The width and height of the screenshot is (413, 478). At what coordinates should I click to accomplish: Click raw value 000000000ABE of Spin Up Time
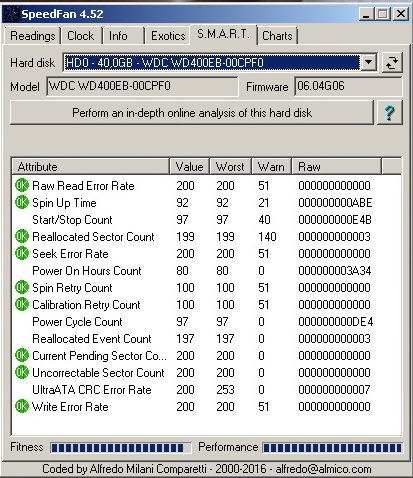[x=335, y=203]
